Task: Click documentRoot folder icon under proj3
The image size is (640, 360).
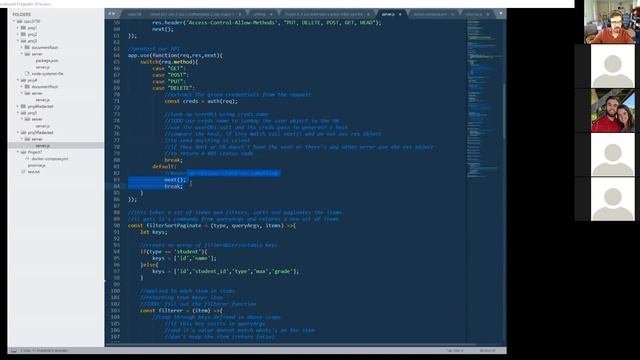Action: 27,47
